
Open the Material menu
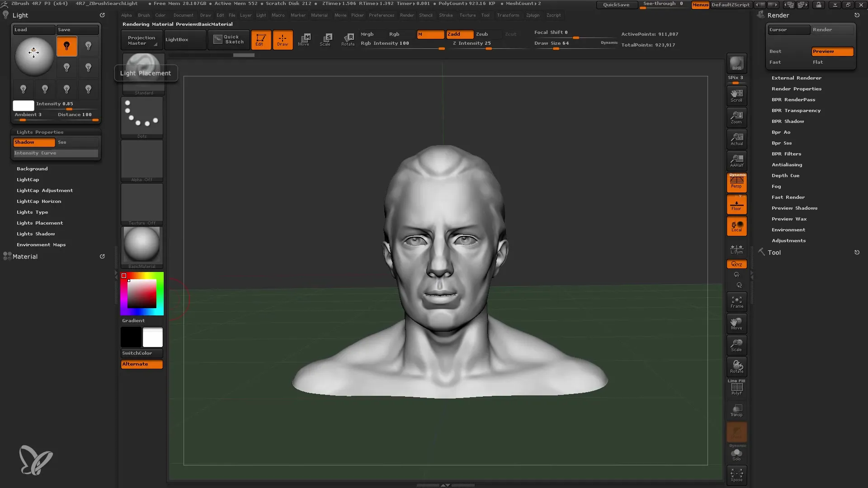click(x=319, y=15)
